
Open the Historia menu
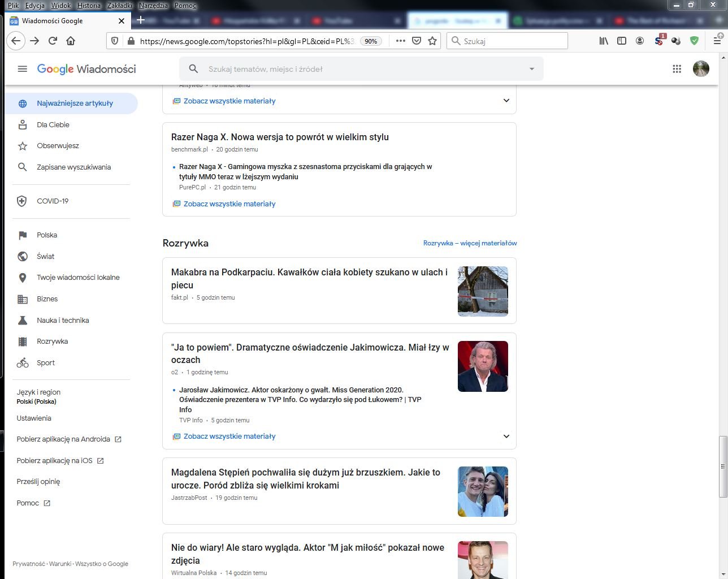point(89,5)
